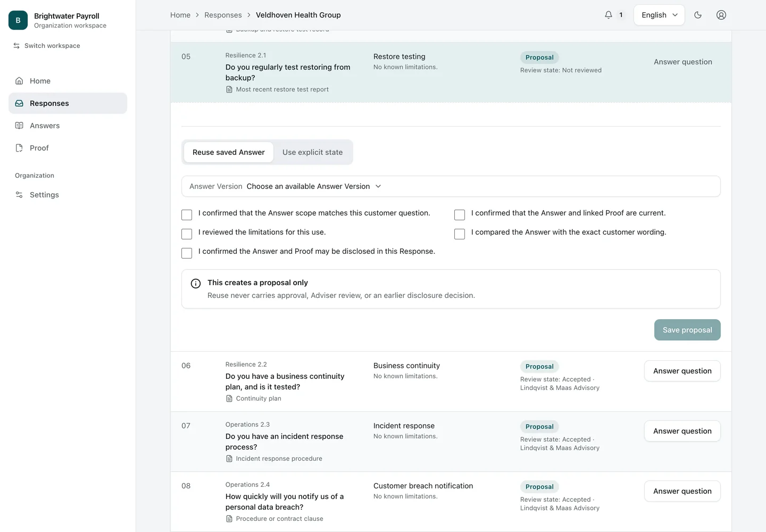Click the file icon beside Procedure or contract clause
Image resolution: width=766 pixels, height=532 pixels.
point(229,519)
